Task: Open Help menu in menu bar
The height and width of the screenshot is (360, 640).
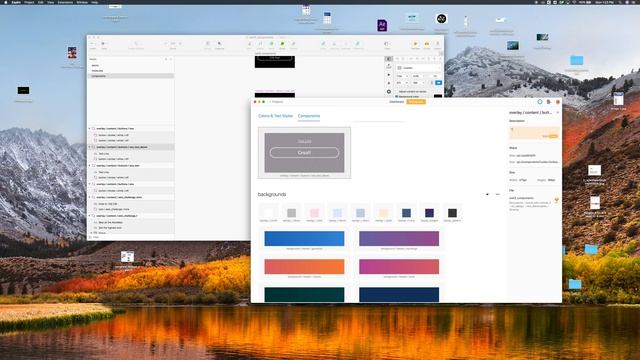Action: pyautogui.click(x=95, y=2)
